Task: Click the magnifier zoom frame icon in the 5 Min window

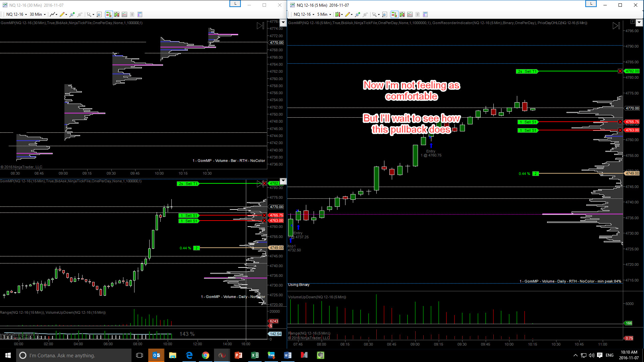Action: click(385, 14)
